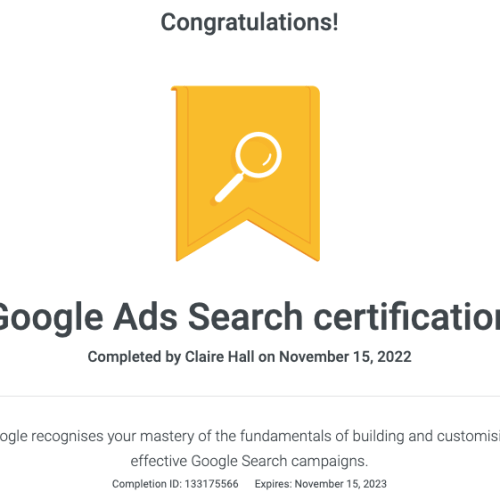Click the name Claire Hall
The width and height of the screenshot is (500, 500).
click(x=220, y=357)
